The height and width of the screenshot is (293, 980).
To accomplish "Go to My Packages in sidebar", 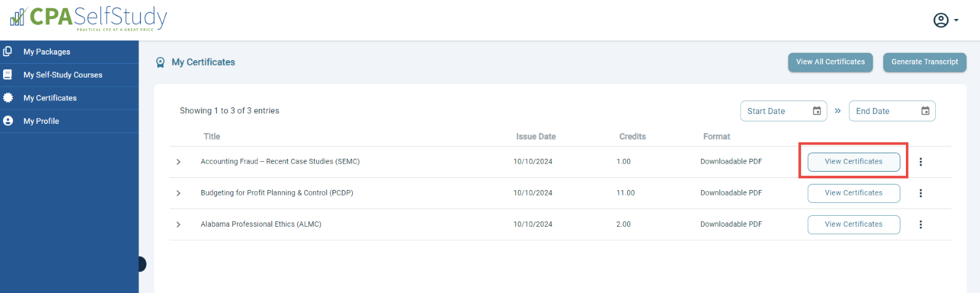I will point(69,52).
